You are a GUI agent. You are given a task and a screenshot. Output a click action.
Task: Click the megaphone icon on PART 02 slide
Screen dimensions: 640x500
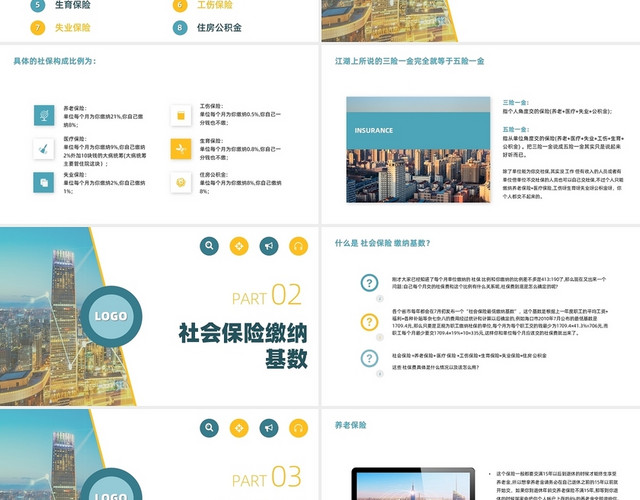[269, 246]
